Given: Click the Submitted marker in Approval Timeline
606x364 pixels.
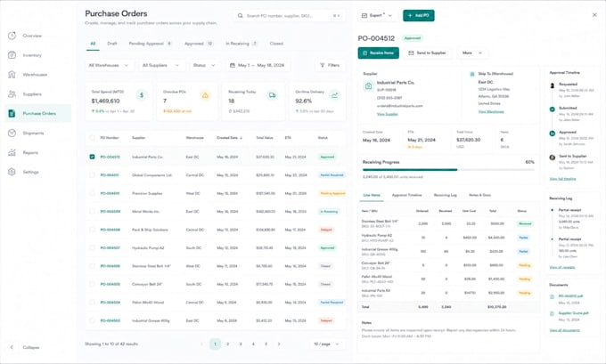Looking at the screenshot, I should (553, 109).
